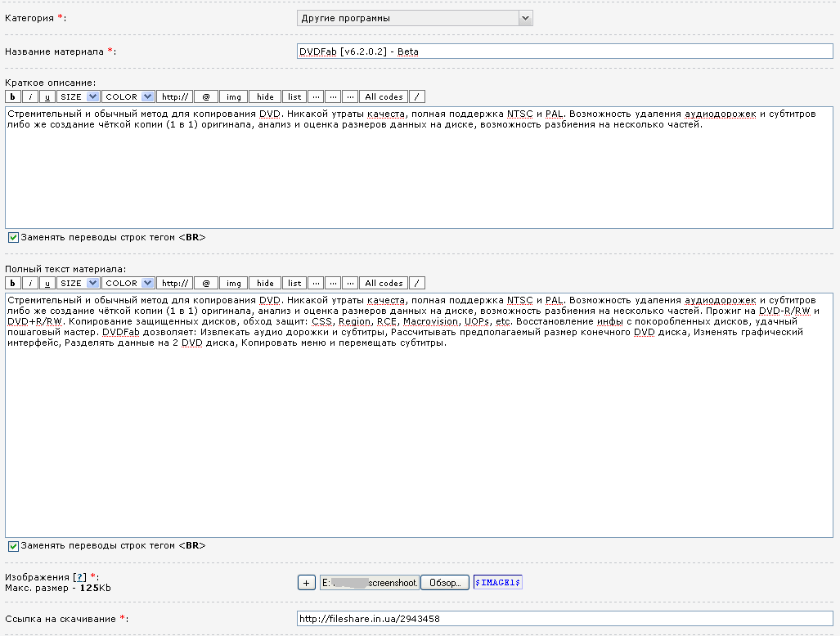
Task: Insert img tag in Полный текст toolbar
Action: click(234, 283)
